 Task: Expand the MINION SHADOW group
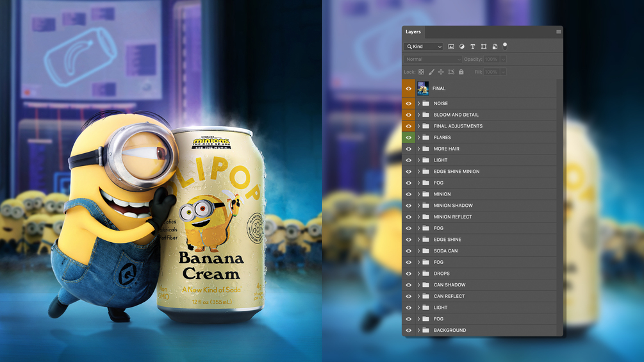(418, 205)
